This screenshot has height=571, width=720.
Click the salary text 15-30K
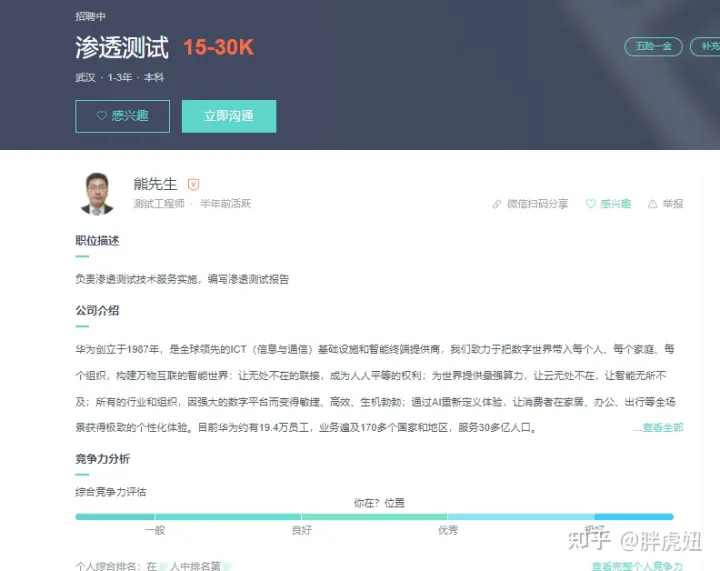(219, 47)
